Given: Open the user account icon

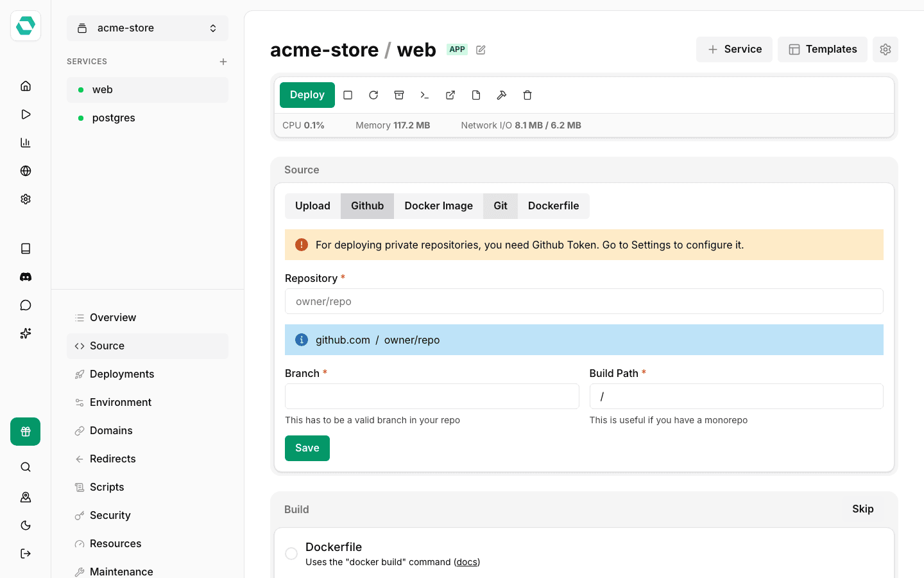Looking at the screenshot, I should (x=26, y=497).
